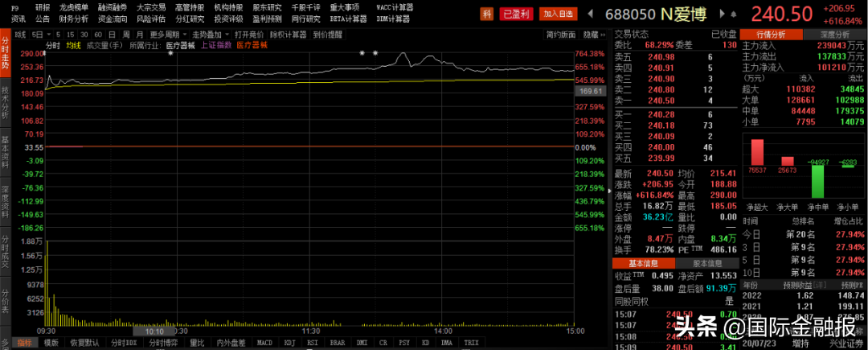Viewport: 868px width, 350px height.
Task: Click 恢复默认 to reset indicators
Action: pos(84,343)
